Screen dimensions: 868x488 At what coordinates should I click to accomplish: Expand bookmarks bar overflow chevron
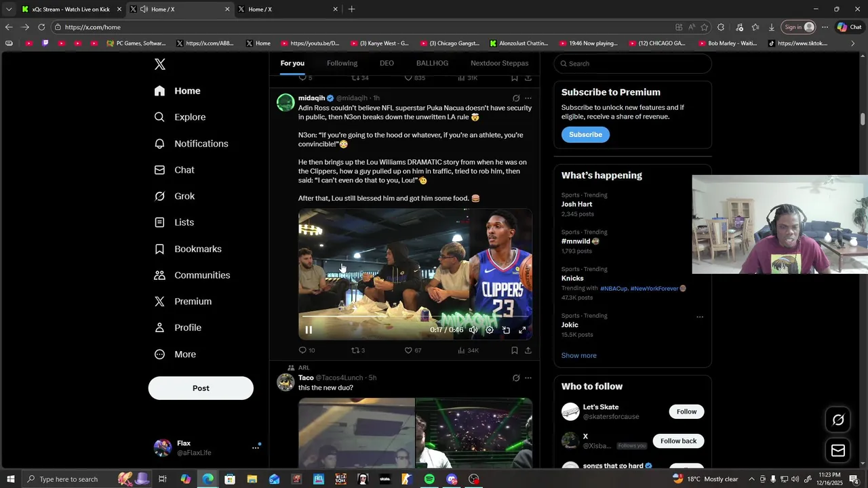click(853, 43)
